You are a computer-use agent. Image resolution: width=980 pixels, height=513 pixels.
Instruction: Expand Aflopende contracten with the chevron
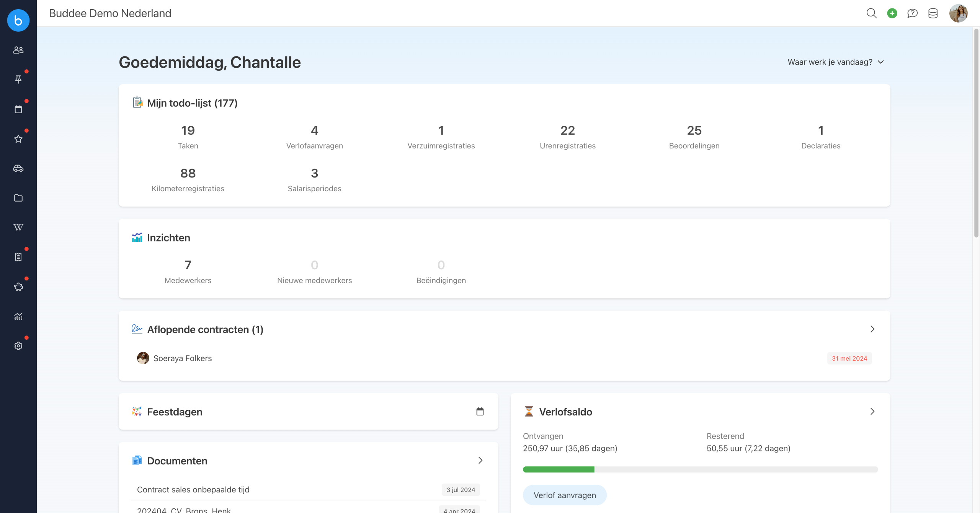[x=872, y=329]
